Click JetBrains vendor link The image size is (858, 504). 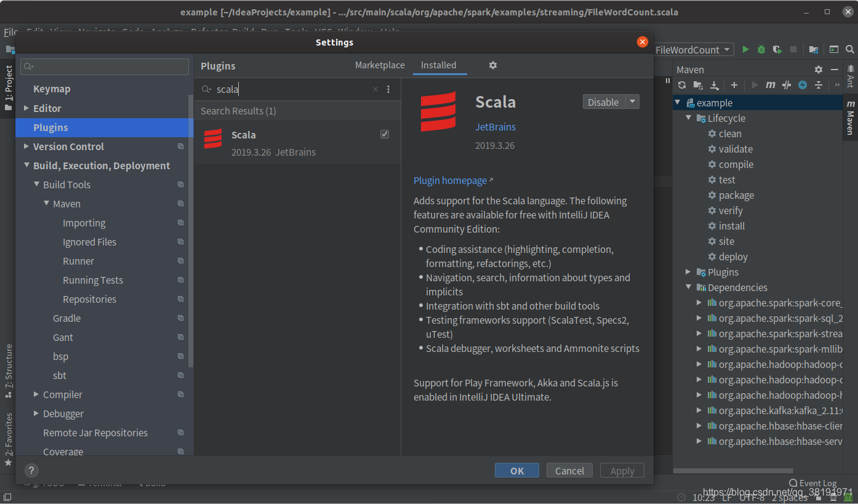(495, 127)
